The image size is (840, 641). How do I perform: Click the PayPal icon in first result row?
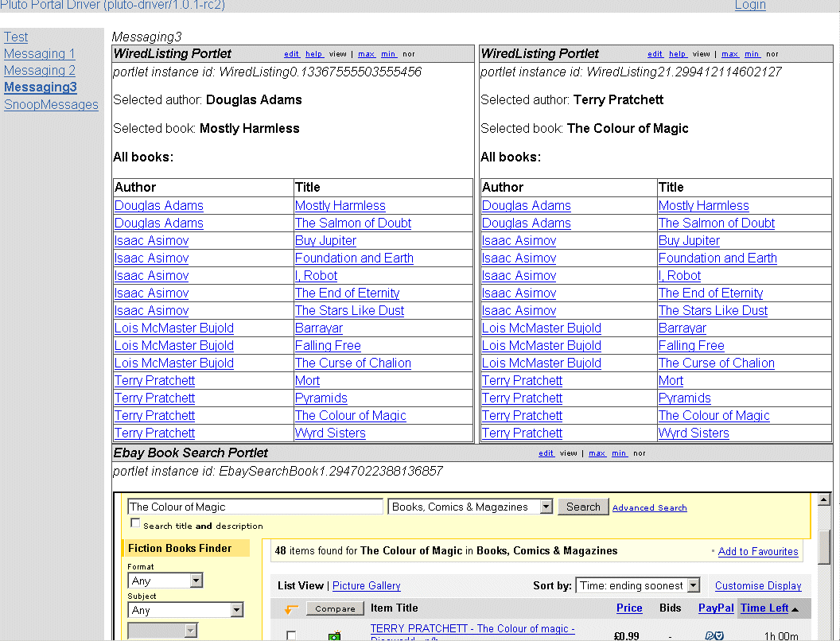(714, 635)
